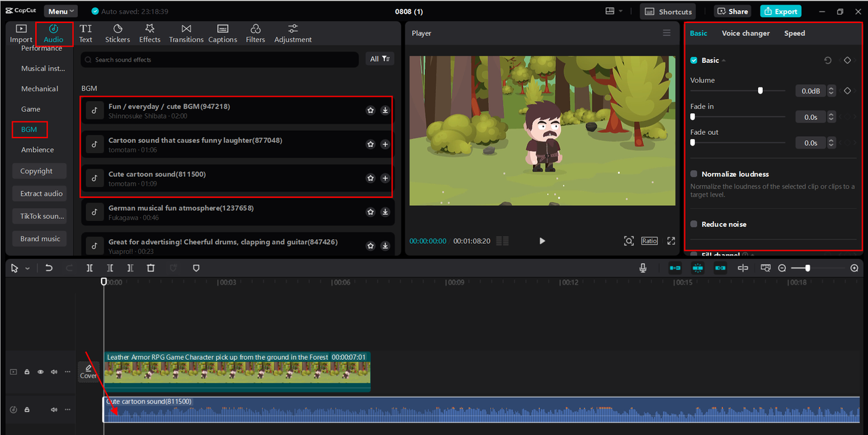Download German musical fun atmosphere track
868x435 pixels.
pos(385,212)
